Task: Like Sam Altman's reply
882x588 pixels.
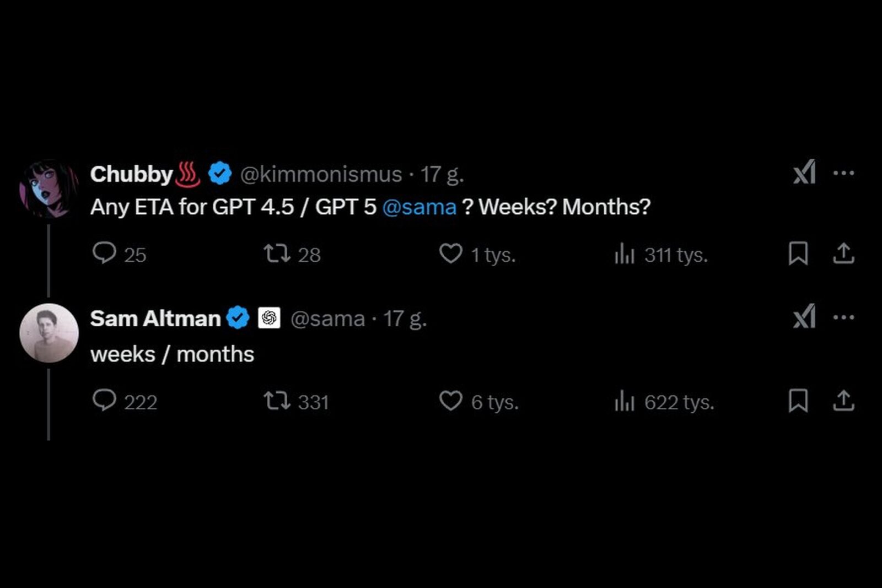Action: (450, 401)
